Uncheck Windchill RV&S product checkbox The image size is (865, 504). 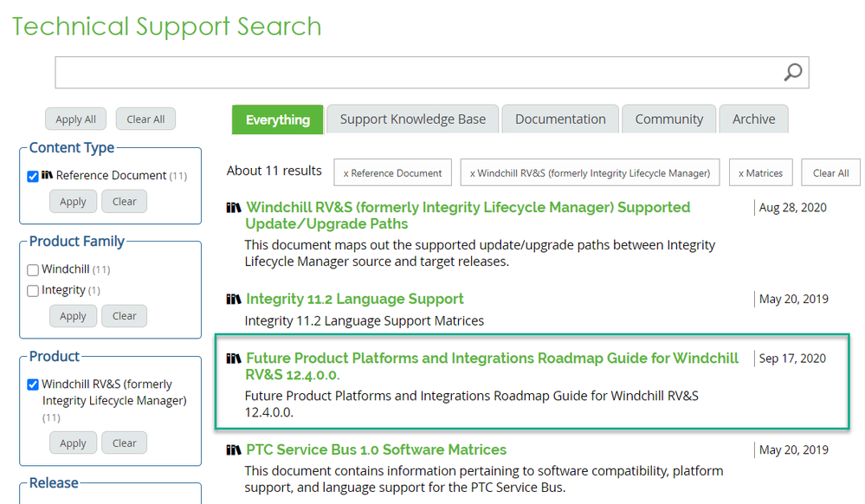33,384
